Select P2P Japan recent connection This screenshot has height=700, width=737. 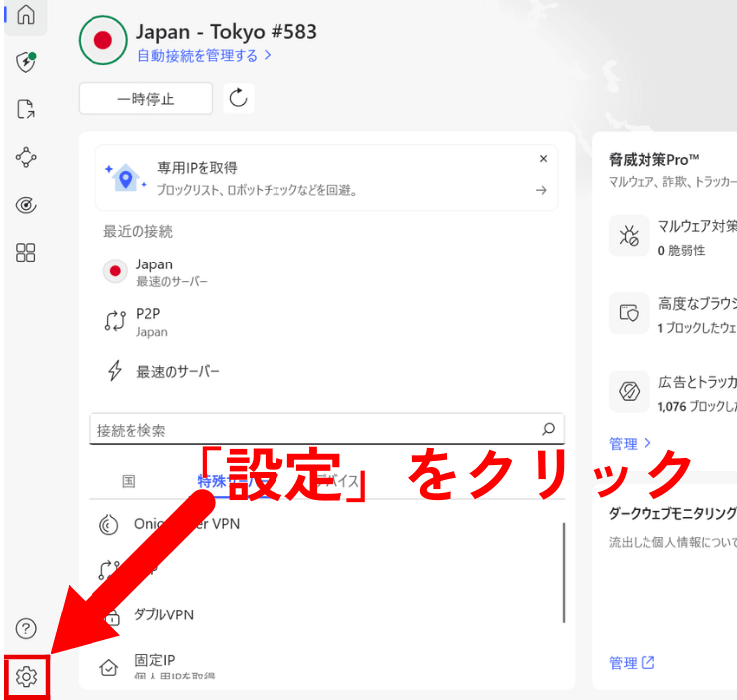coord(151,321)
